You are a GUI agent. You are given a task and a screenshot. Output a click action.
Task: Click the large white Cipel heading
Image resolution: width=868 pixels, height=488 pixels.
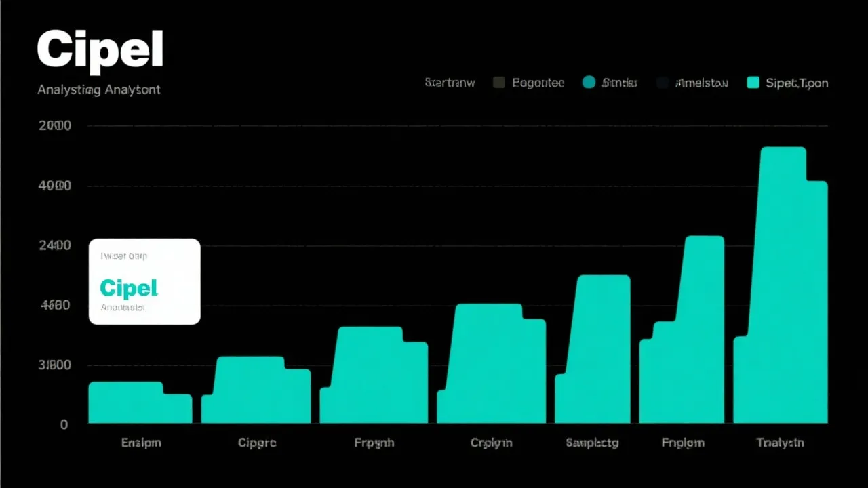[100, 51]
